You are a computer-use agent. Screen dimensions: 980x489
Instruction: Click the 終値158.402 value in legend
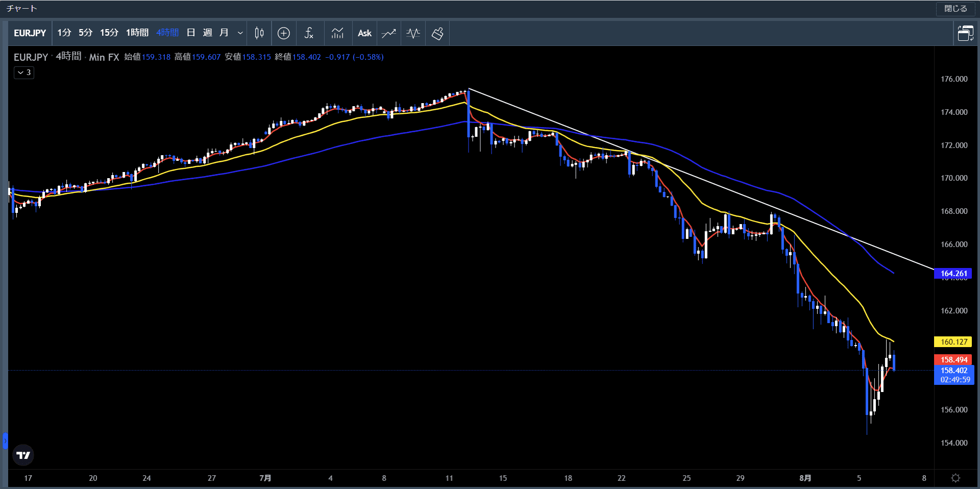pos(298,57)
